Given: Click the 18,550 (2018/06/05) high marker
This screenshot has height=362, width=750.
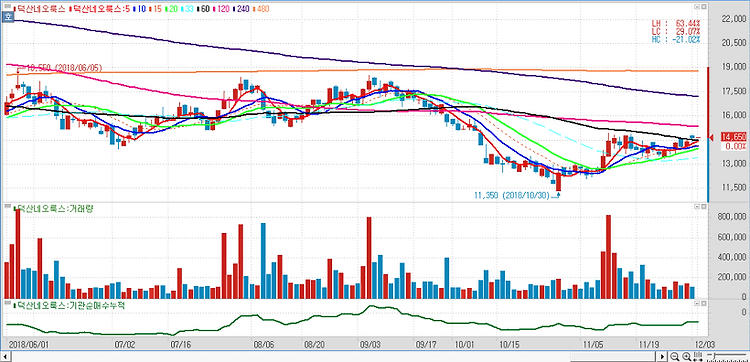Looking at the screenshot, I should (65, 68).
